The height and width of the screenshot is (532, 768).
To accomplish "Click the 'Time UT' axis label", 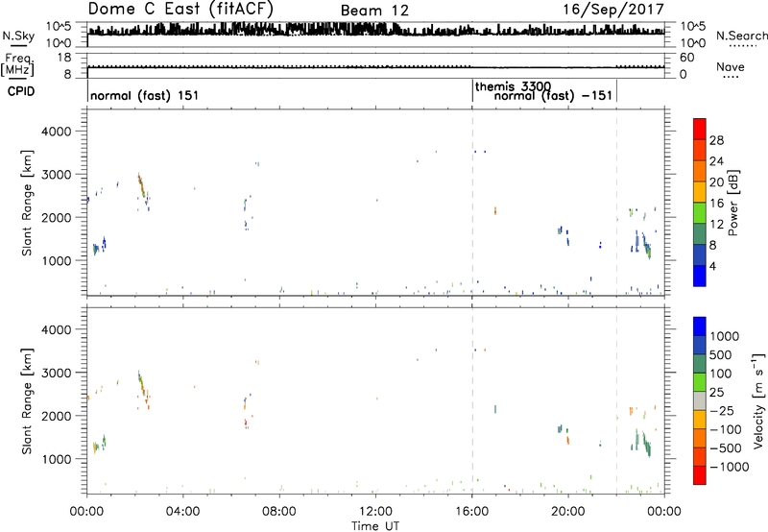I will click(375, 526).
